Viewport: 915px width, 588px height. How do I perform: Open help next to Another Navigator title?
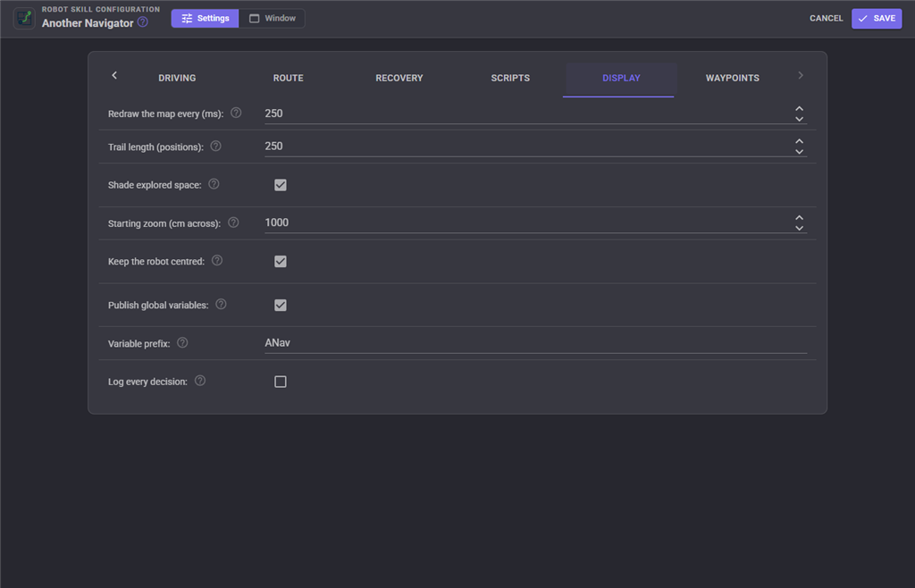142,22
